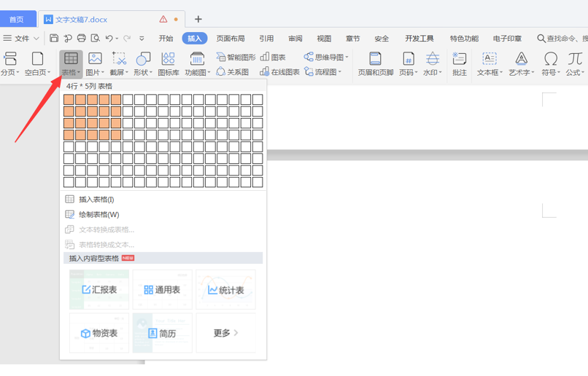Open the 电子印章 tab
588x376 pixels.
507,38
